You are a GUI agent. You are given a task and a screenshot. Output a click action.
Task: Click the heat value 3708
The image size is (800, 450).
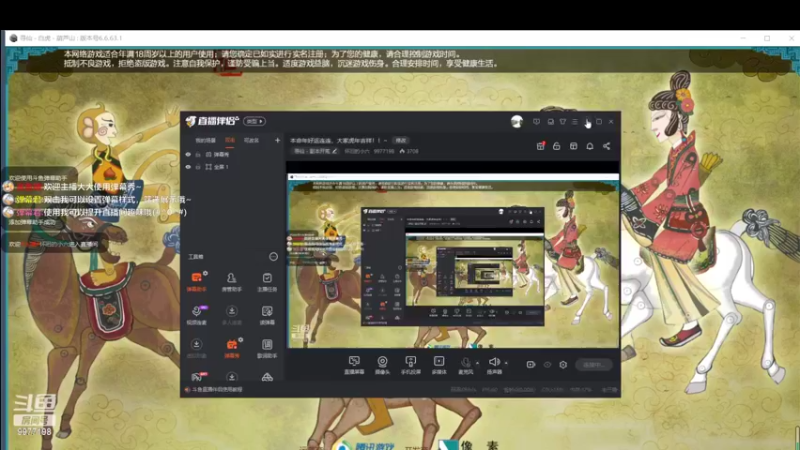pos(412,151)
